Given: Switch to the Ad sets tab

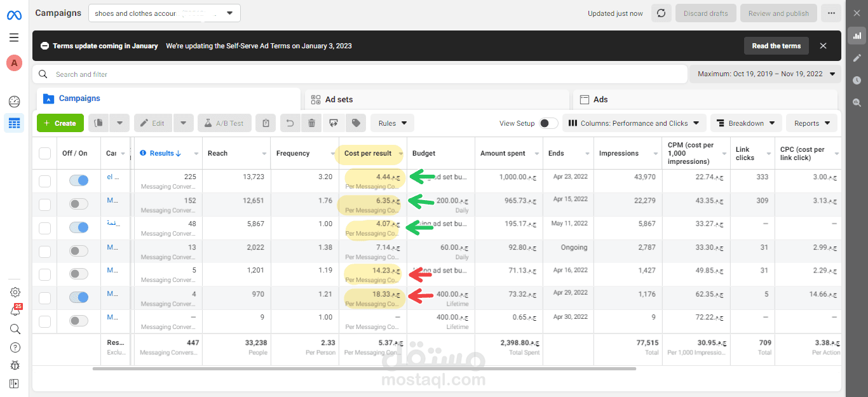Looking at the screenshot, I should [437, 100].
